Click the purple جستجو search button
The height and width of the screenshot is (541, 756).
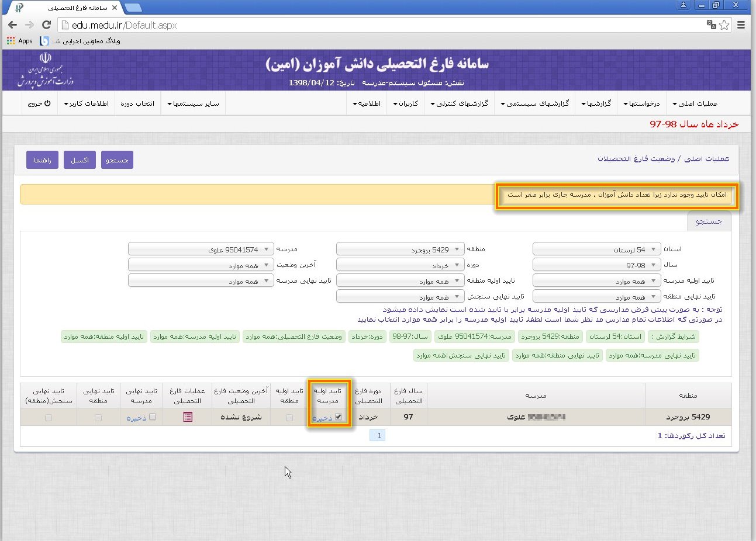[x=117, y=160]
